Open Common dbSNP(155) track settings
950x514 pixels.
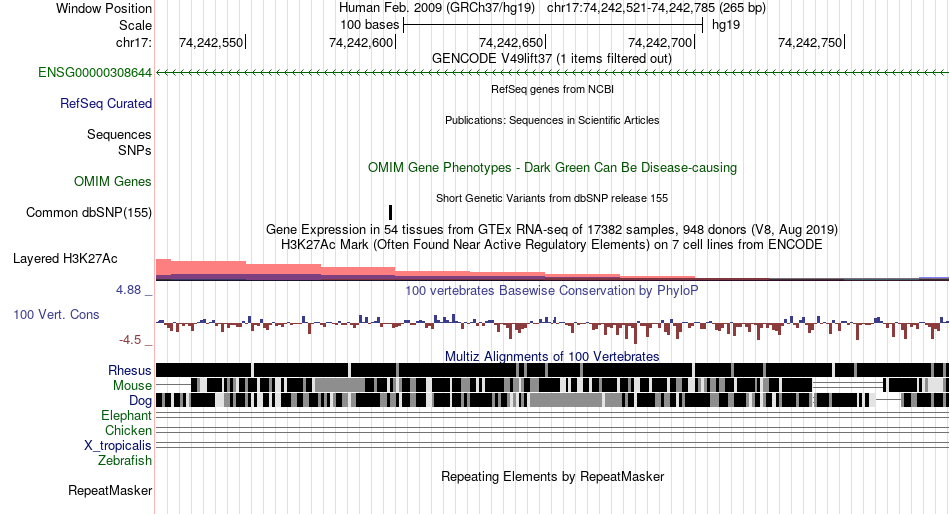[x=89, y=213]
